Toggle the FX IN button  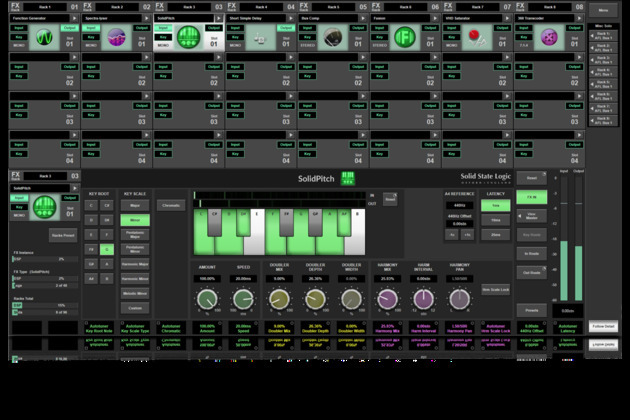[x=532, y=197]
